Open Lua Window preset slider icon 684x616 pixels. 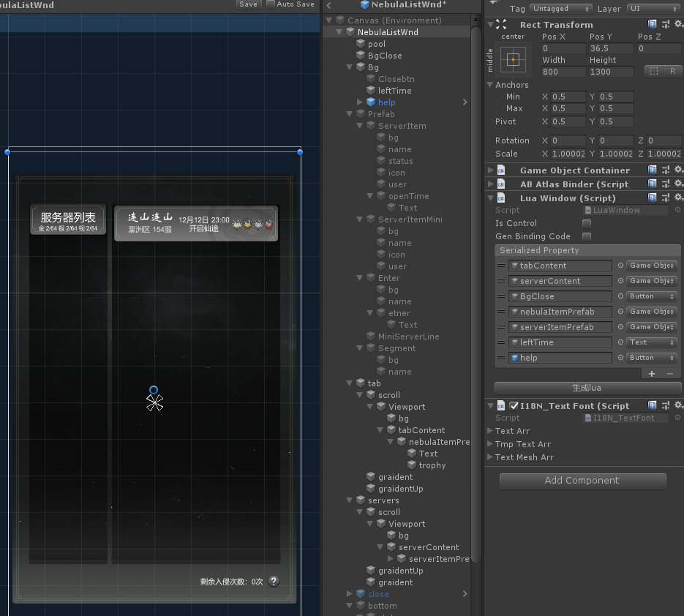(666, 198)
